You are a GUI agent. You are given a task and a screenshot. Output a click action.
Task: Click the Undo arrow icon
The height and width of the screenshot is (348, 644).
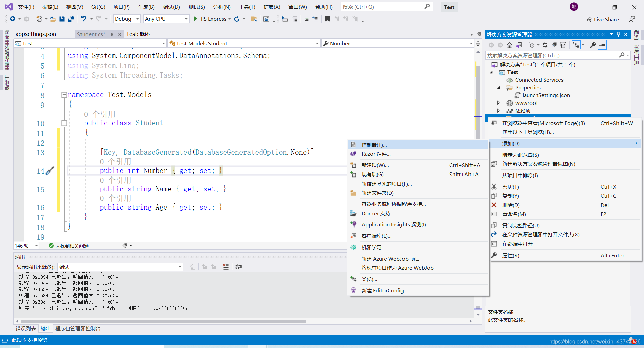84,19
